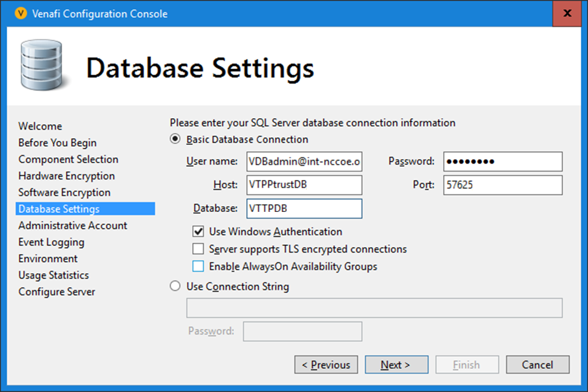Click into the Database name field
This screenshot has height=392, width=588.
coord(303,209)
